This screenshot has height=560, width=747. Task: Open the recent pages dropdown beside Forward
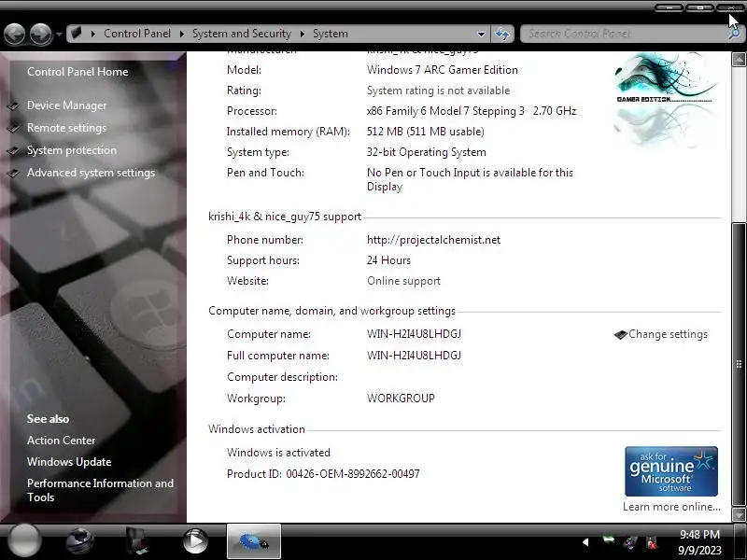59,35
